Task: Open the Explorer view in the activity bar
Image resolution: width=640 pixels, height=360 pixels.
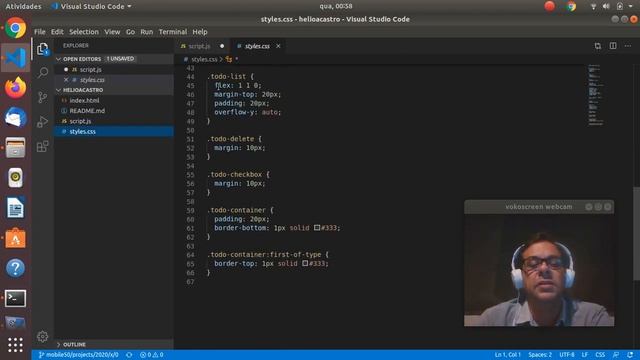Action: (x=42, y=49)
